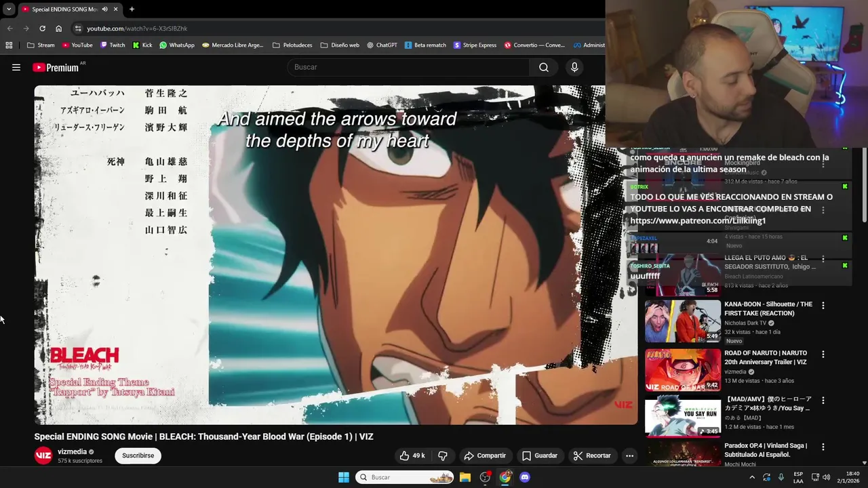The height and width of the screenshot is (488, 868).
Task: Expand the Stream bookmarks folder
Action: pos(41,45)
